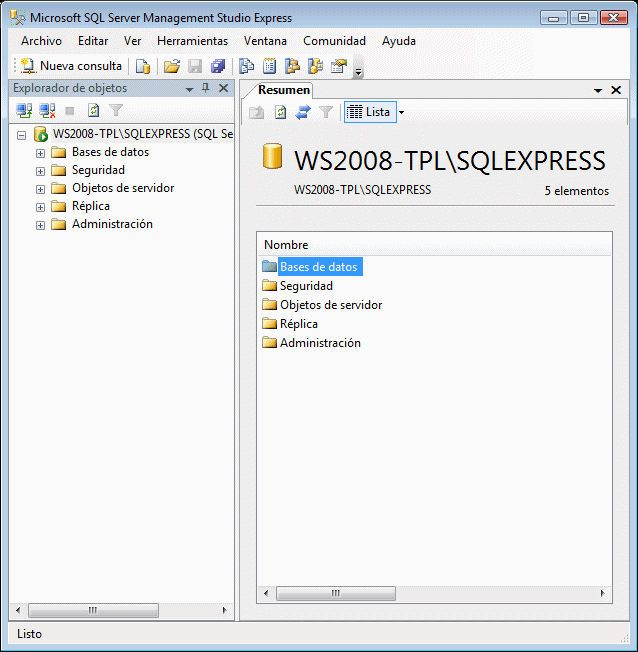The image size is (638, 652).
Task: Click the connect icon in Explorador de objetos
Action: (x=24, y=111)
